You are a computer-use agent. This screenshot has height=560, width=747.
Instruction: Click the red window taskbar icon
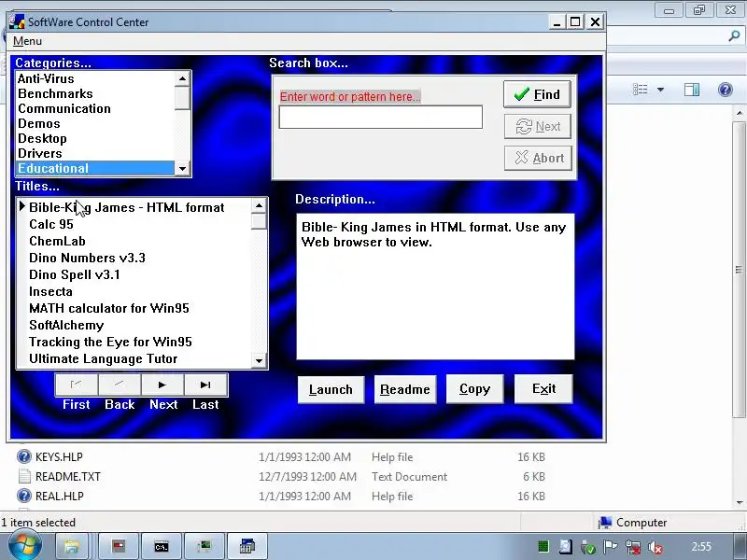coord(119,546)
